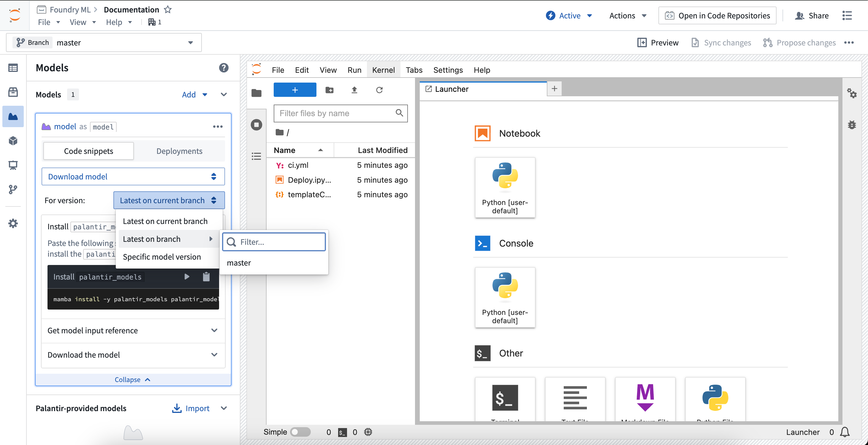868x445 pixels.
Task: Click Collapse button to hide model panel
Action: tap(133, 379)
